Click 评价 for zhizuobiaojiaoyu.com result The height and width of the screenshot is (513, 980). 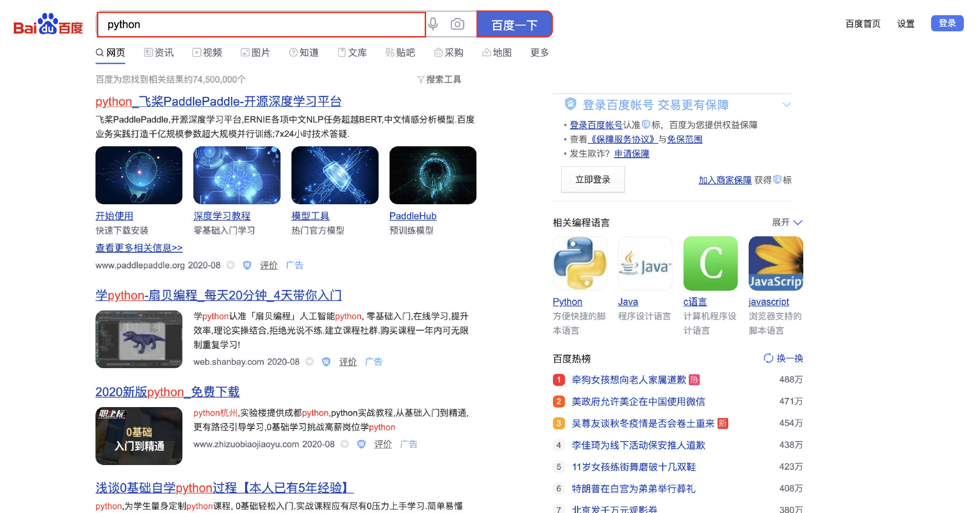pyautogui.click(x=383, y=444)
